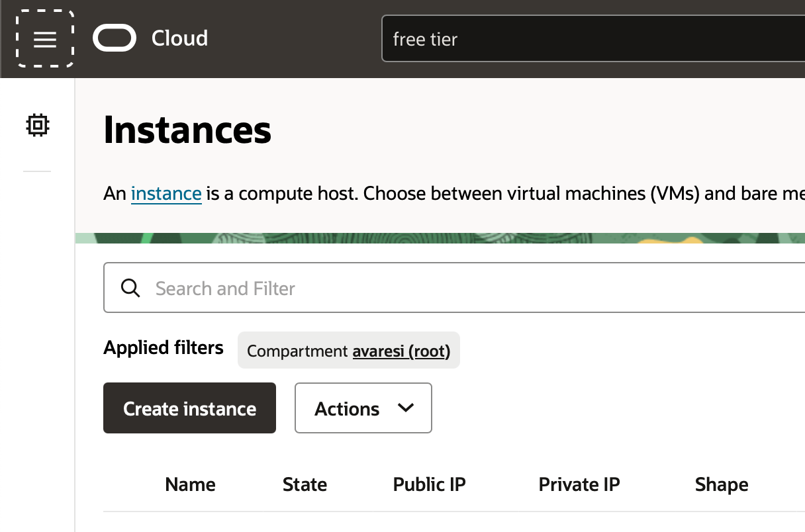Click the Compartment avaresi (root) filter chip
The height and width of the screenshot is (532, 805).
point(348,350)
